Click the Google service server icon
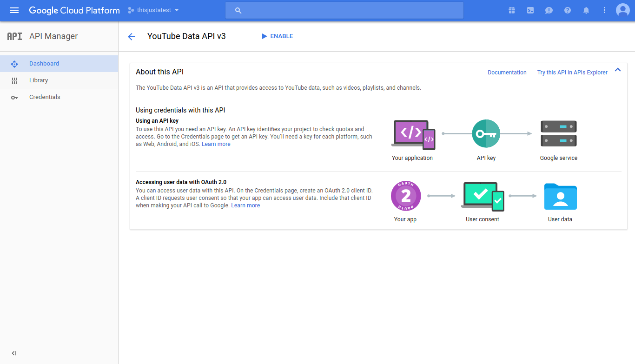635x364 pixels. click(x=559, y=133)
